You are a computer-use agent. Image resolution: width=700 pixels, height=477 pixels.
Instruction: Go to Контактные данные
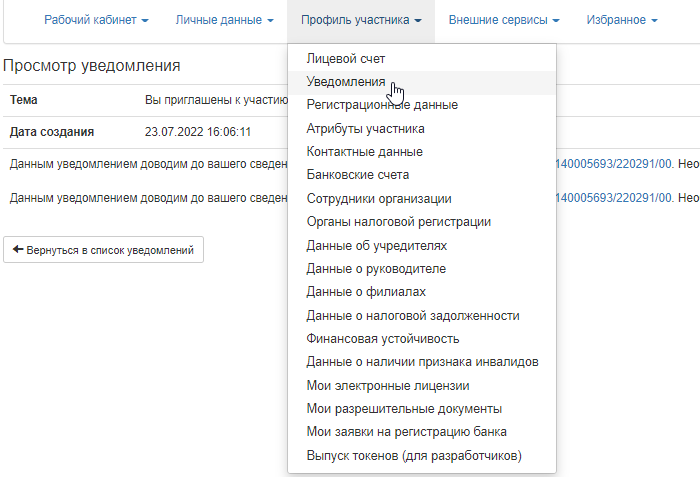[x=364, y=152]
